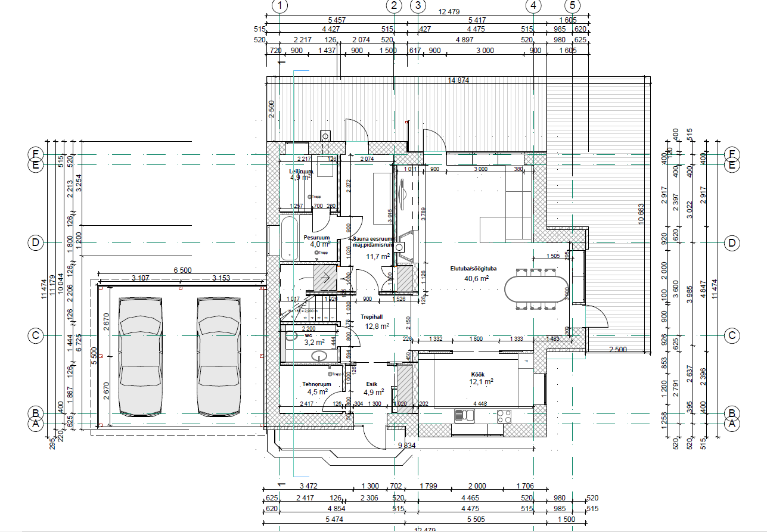Click the toilet symbol in the wc
767x532 pixels.
pos(291,336)
